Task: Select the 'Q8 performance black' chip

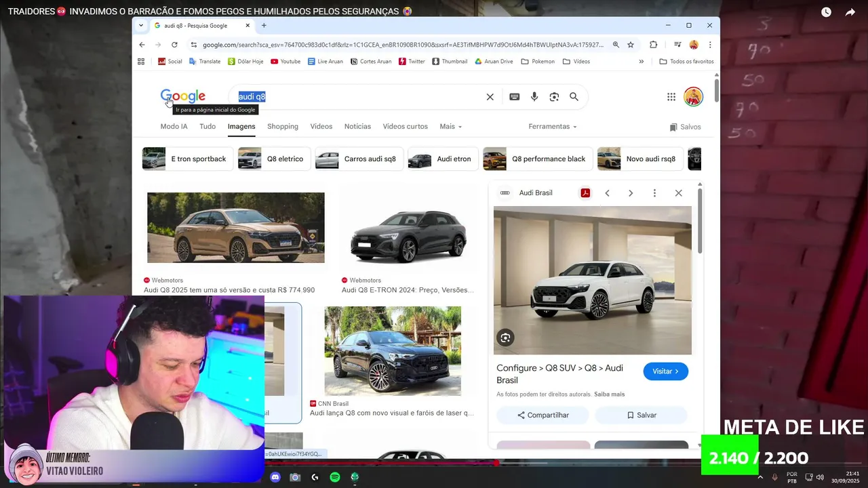Action: (x=538, y=159)
